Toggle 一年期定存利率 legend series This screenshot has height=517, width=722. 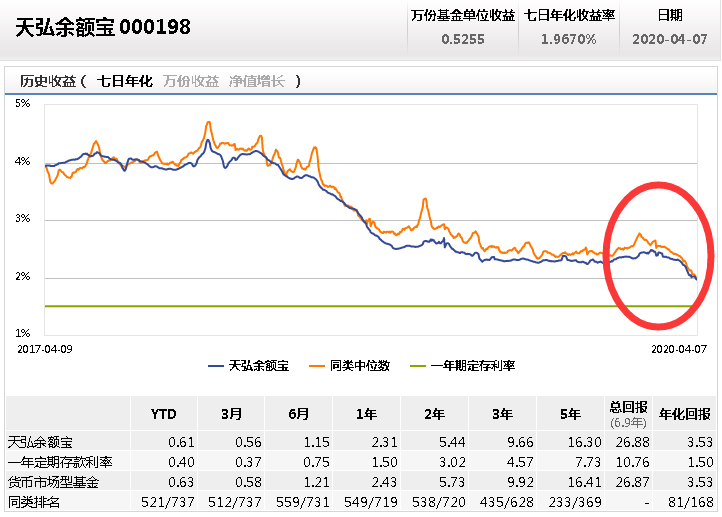462,366
